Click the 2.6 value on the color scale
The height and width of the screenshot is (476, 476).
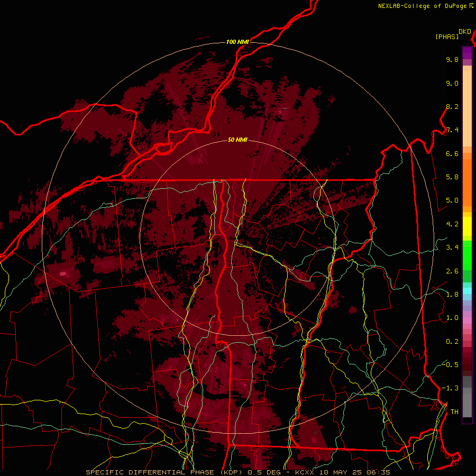pos(452,271)
